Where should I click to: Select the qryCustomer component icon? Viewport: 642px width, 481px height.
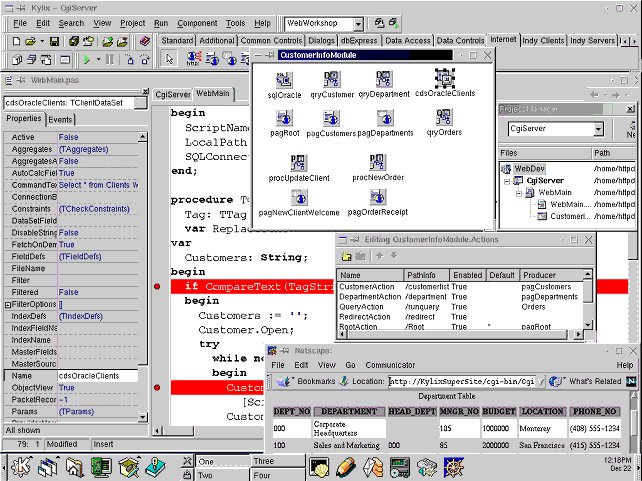tap(331, 79)
